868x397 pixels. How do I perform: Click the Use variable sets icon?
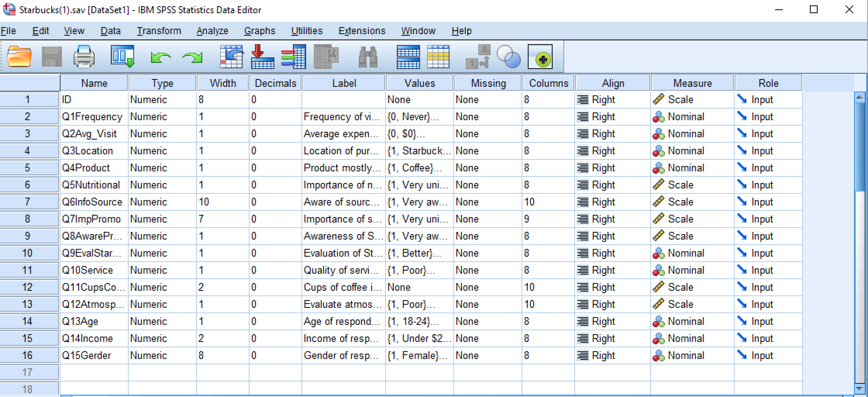(x=508, y=57)
